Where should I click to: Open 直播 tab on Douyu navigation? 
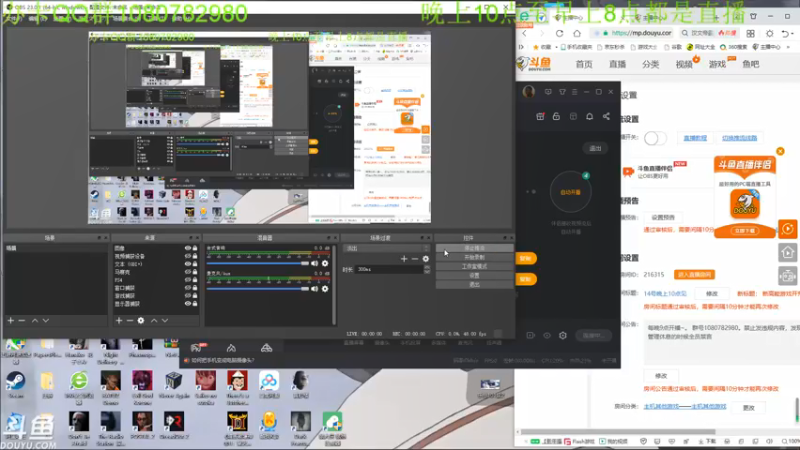pyautogui.click(x=617, y=64)
